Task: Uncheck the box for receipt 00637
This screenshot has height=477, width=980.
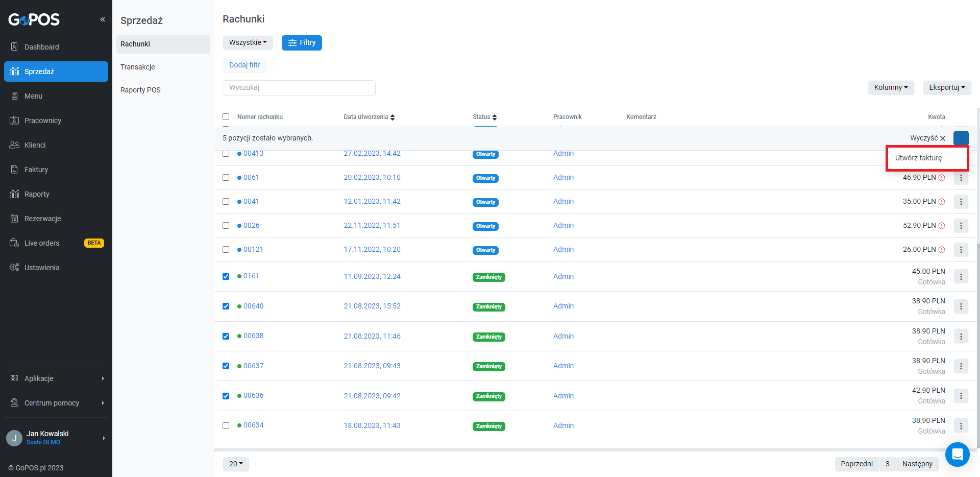Action: (226, 366)
